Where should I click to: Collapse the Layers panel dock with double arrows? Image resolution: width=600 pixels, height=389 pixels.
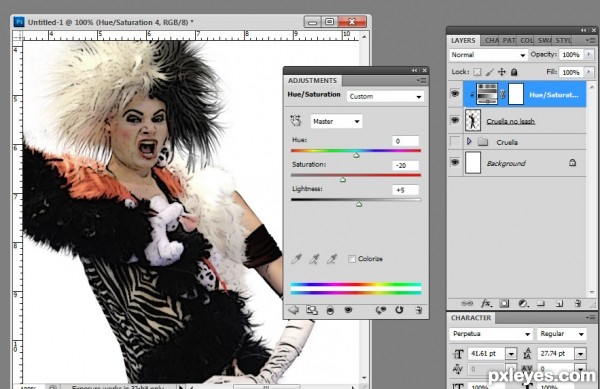pyautogui.click(x=584, y=30)
